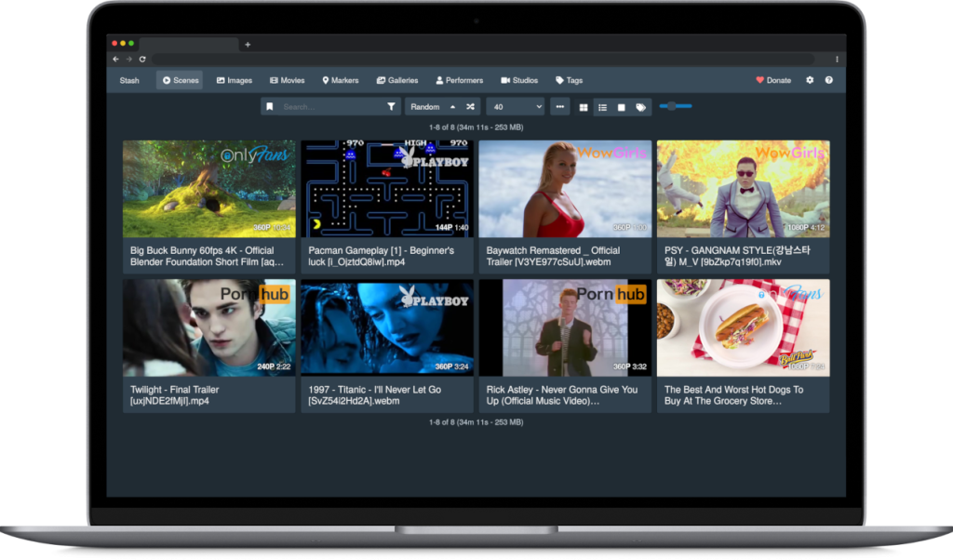953x560 pixels.
Task: Click the Donate button
Action: [x=773, y=80]
